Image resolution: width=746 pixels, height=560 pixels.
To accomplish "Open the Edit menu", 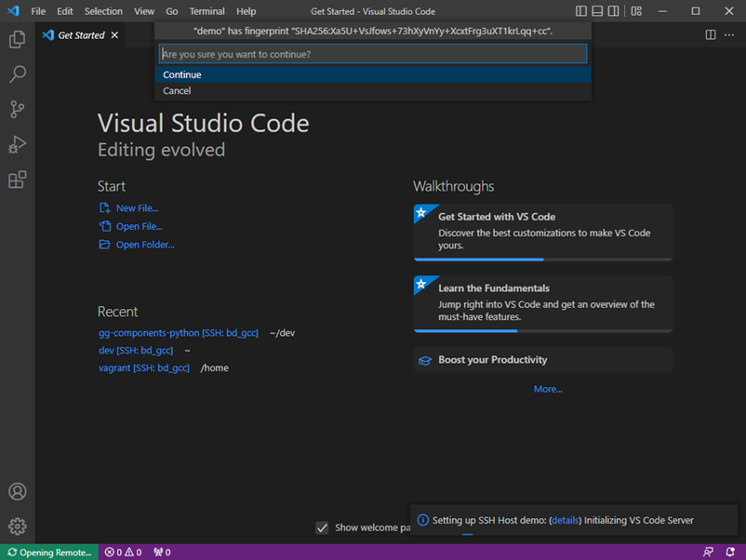I will pyautogui.click(x=65, y=11).
